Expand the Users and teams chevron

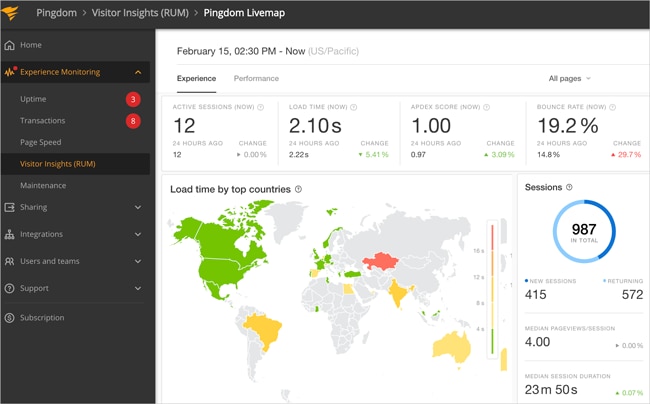(x=138, y=261)
